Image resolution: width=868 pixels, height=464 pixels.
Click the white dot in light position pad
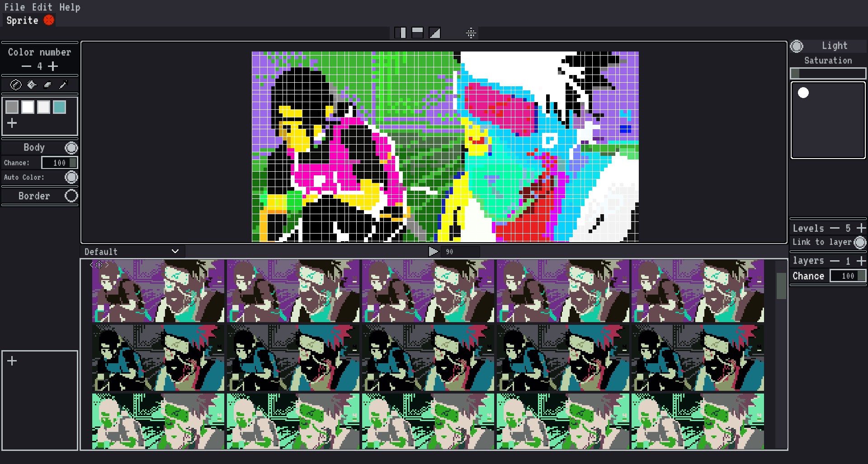click(803, 93)
